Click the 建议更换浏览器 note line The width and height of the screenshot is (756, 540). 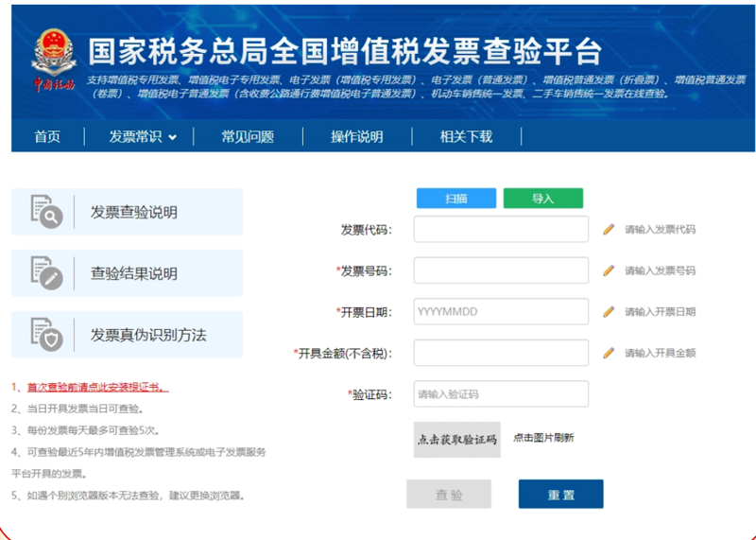tap(129, 496)
